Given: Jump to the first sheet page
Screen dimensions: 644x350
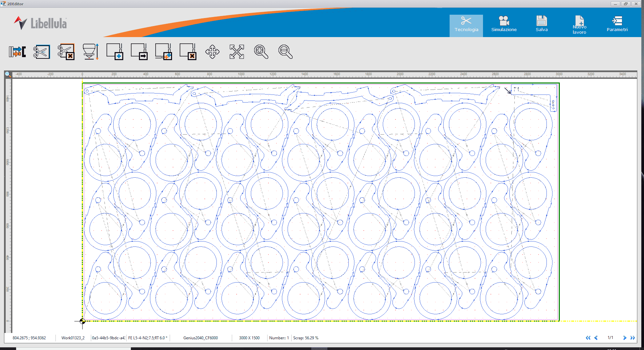Looking at the screenshot, I should point(588,338).
